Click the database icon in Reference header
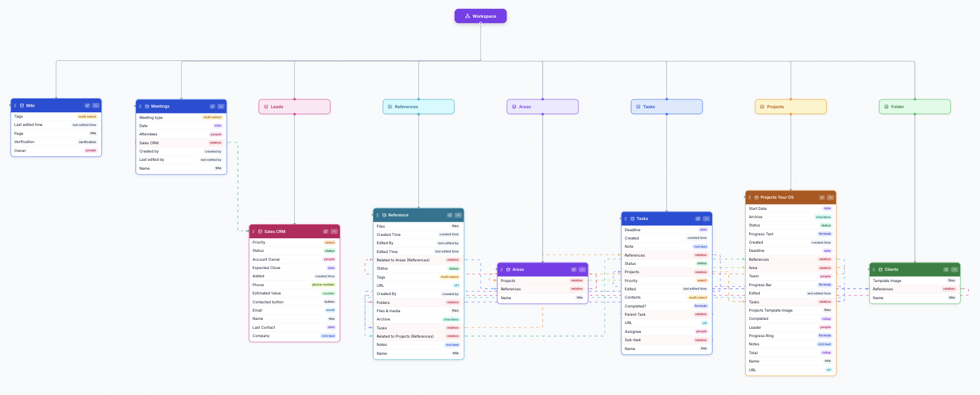 point(384,215)
